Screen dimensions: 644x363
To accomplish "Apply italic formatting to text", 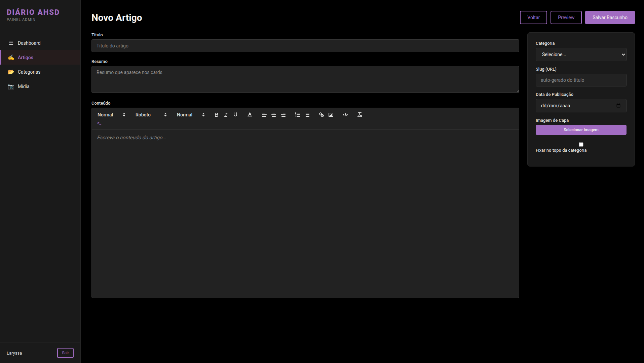I will [x=226, y=115].
